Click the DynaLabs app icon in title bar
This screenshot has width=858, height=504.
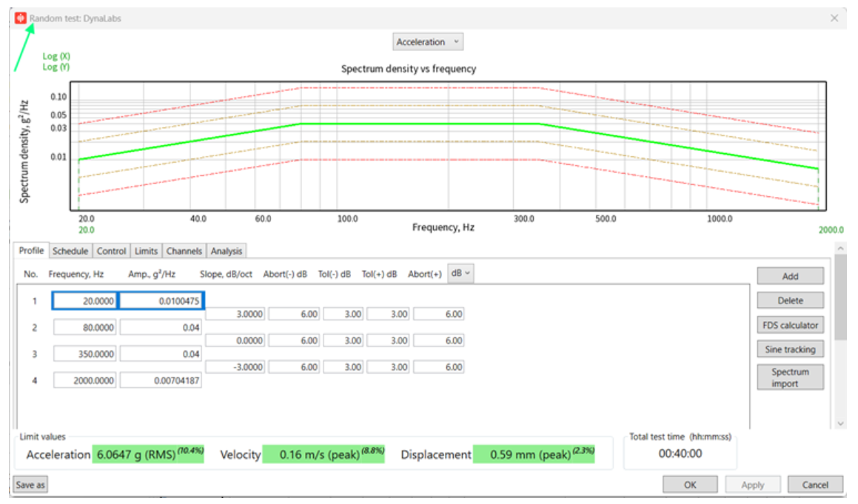point(21,19)
